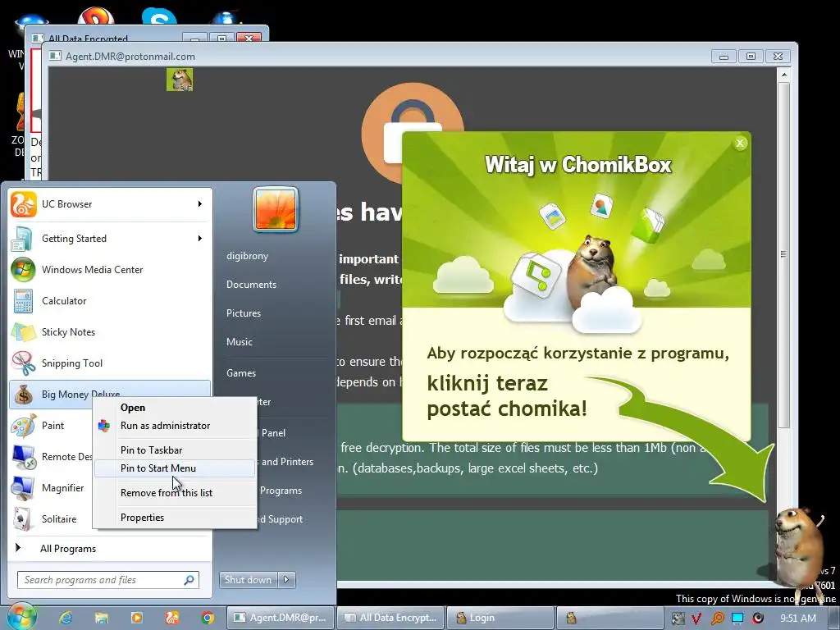Click the Big Money Deluxe money bag icon
Screen dimensions: 840x630
point(23,395)
